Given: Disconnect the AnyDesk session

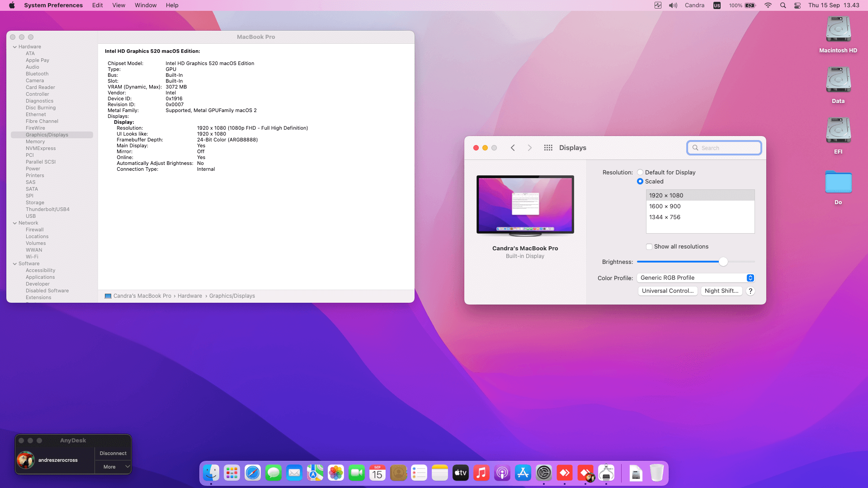Looking at the screenshot, I should coord(113,453).
